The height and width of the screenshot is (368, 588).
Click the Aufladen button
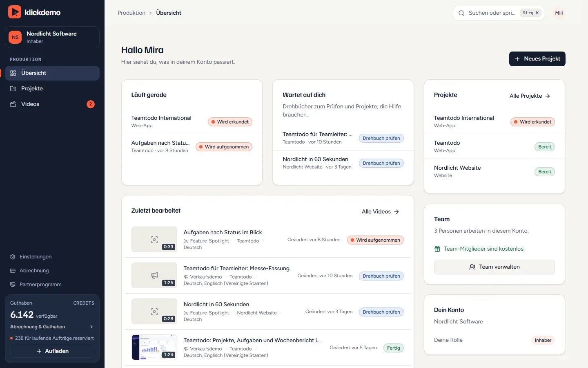click(52, 351)
